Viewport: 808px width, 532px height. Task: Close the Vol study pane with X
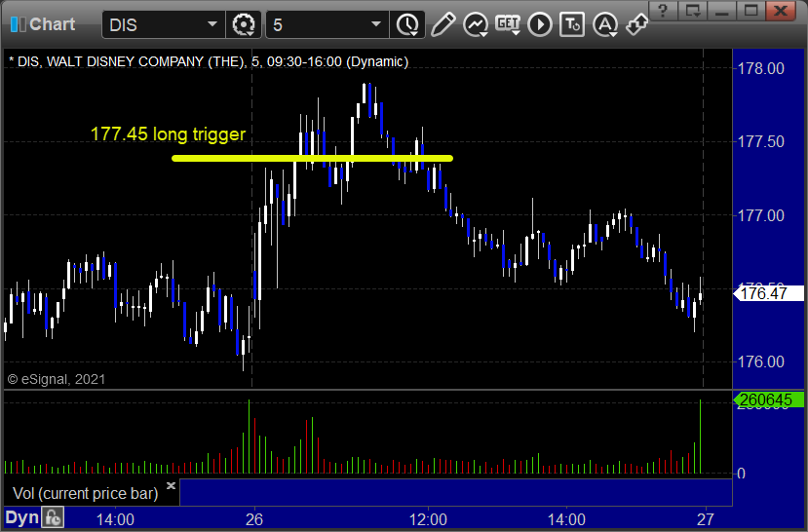coord(172,485)
